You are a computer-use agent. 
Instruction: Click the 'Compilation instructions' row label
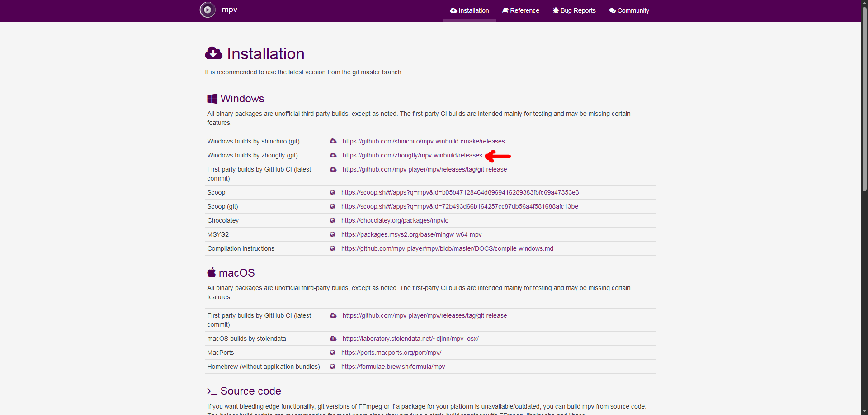coord(241,248)
